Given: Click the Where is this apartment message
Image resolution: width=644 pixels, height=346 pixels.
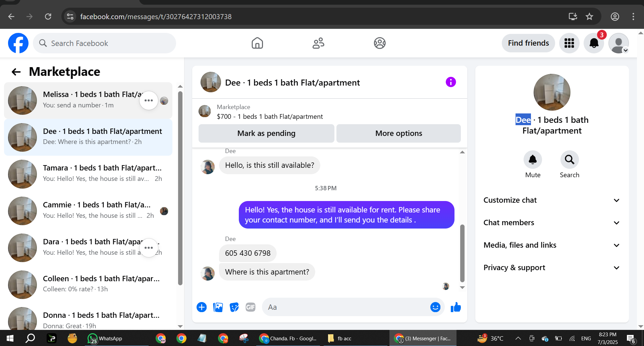Looking at the screenshot, I should pyautogui.click(x=267, y=272).
